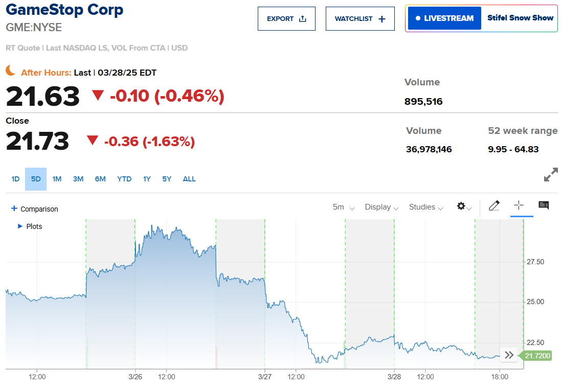Click the pencil draw tool icon

click(x=493, y=206)
